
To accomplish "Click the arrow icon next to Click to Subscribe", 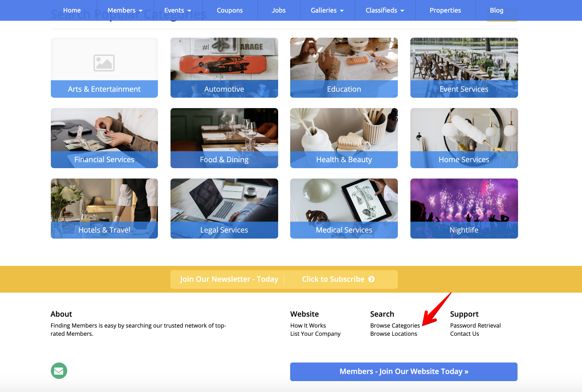I will click(x=371, y=279).
